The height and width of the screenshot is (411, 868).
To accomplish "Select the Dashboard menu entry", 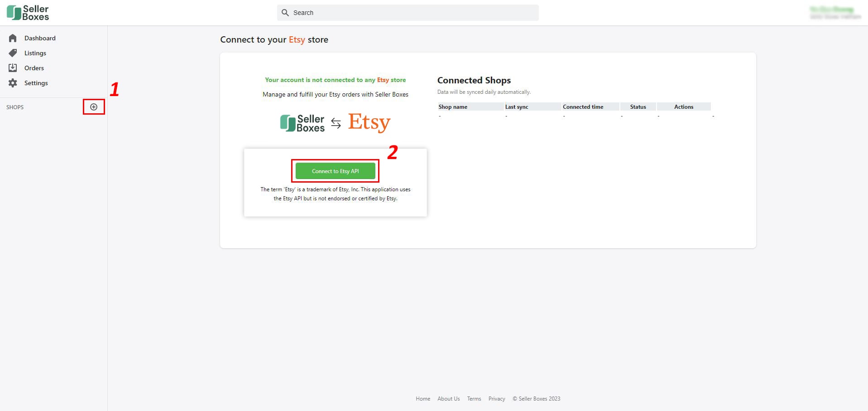I will [40, 38].
